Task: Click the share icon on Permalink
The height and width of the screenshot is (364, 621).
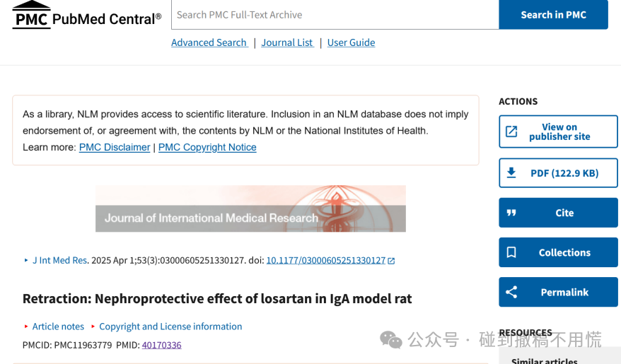Action: click(x=511, y=292)
